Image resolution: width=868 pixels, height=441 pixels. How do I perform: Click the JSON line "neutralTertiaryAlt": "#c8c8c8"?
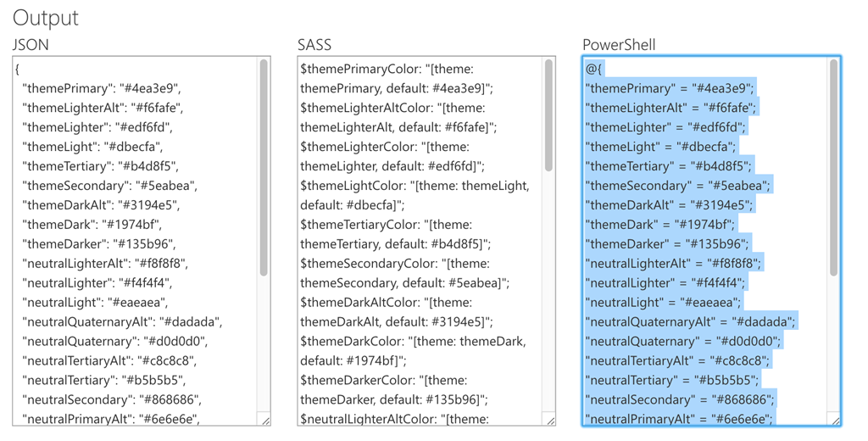[x=109, y=360]
